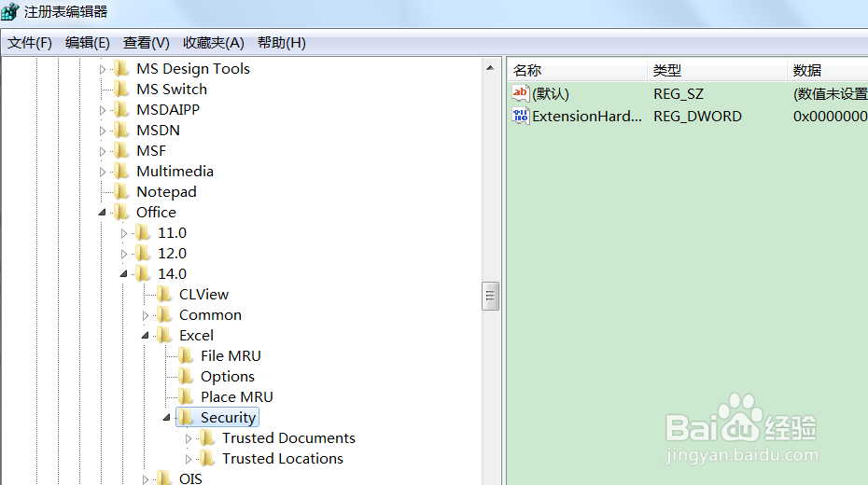
Task: Collapse the Excel key
Action: (x=146, y=335)
